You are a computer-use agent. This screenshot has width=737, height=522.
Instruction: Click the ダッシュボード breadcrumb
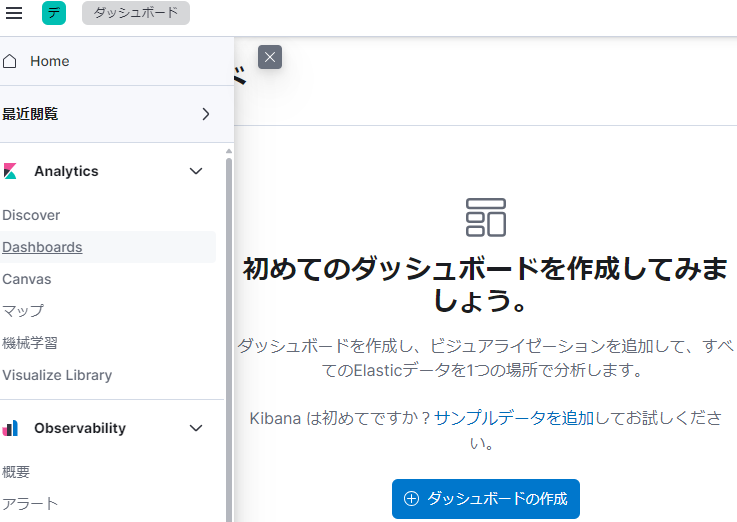click(x=136, y=13)
